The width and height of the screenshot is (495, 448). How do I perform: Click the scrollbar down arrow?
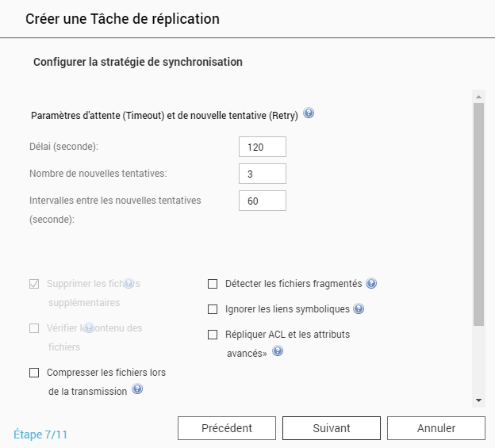tap(478, 400)
